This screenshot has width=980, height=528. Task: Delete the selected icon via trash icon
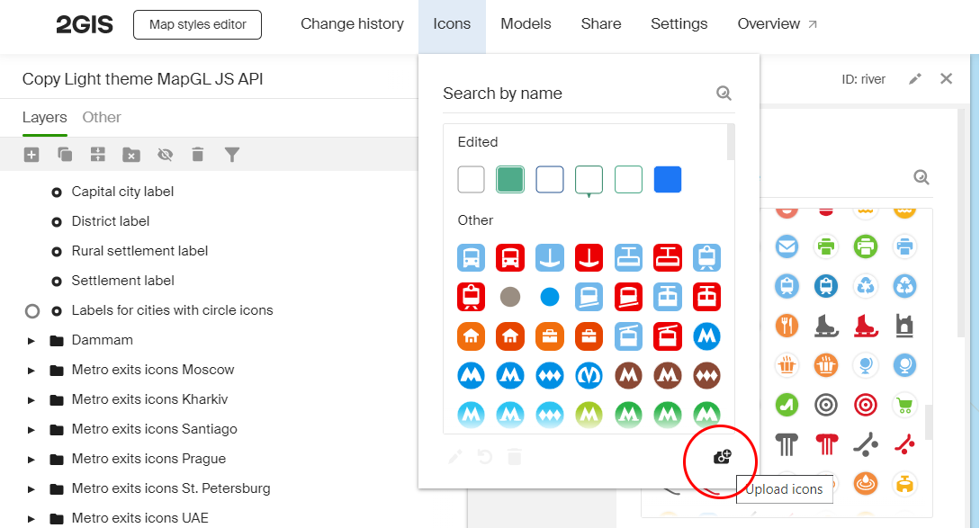(514, 456)
